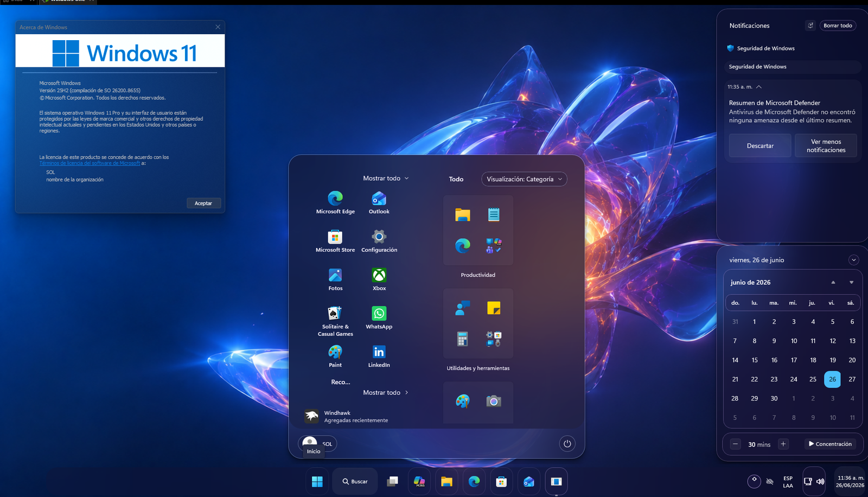
Task: Select June 26 in the calendar
Action: pyautogui.click(x=832, y=379)
